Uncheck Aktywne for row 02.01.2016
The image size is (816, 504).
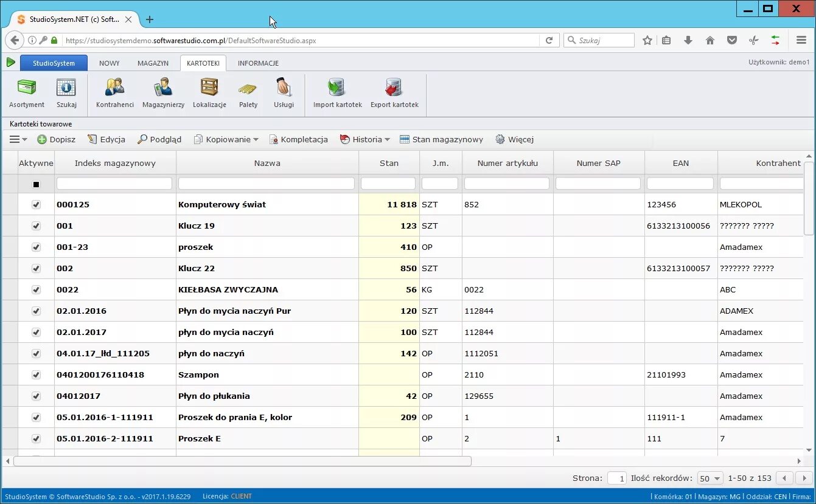tap(36, 311)
